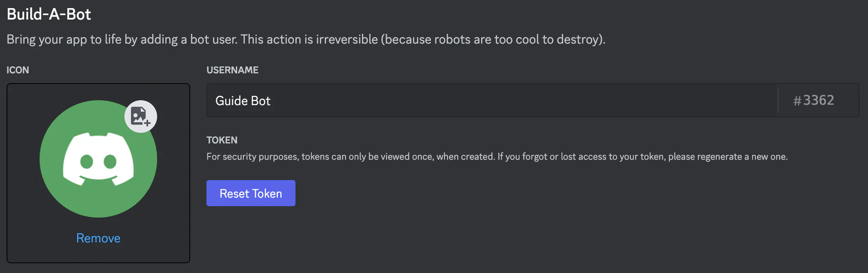Image resolution: width=868 pixels, height=273 pixels.
Task: Select the Build-A-Bot heading
Action: coord(49,14)
